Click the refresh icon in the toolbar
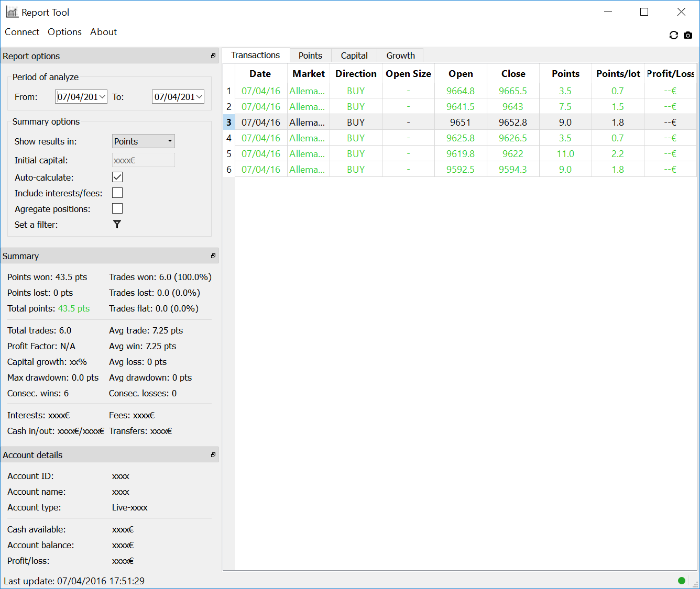 [x=674, y=35]
